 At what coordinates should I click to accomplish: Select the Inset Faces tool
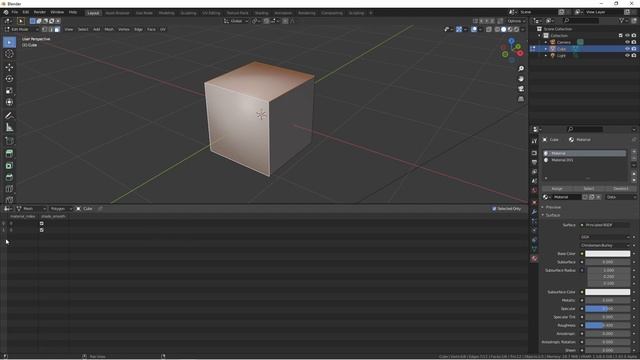pyautogui.click(x=9, y=166)
